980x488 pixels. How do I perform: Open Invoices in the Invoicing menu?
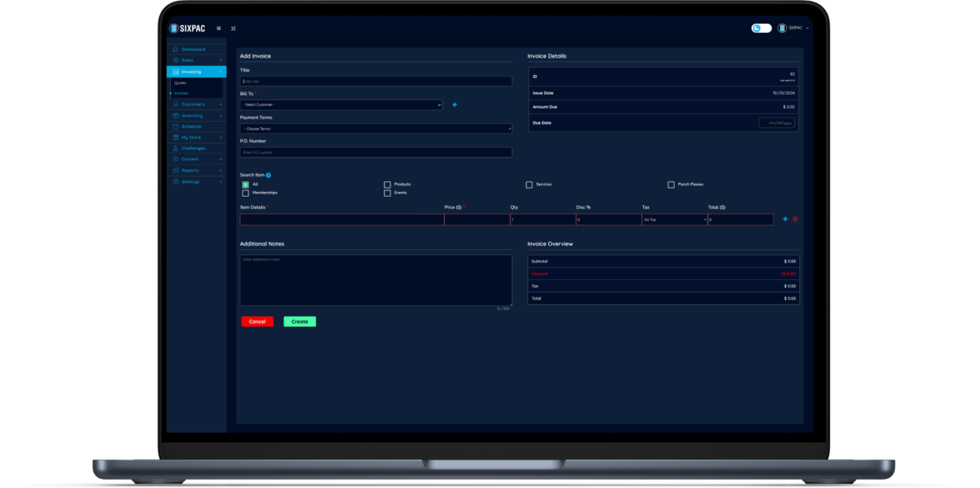coord(180,93)
